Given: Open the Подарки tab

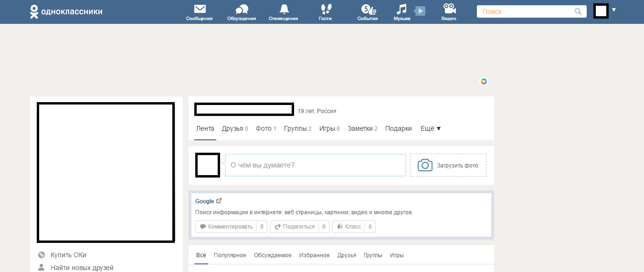Looking at the screenshot, I should (x=399, y=129).
